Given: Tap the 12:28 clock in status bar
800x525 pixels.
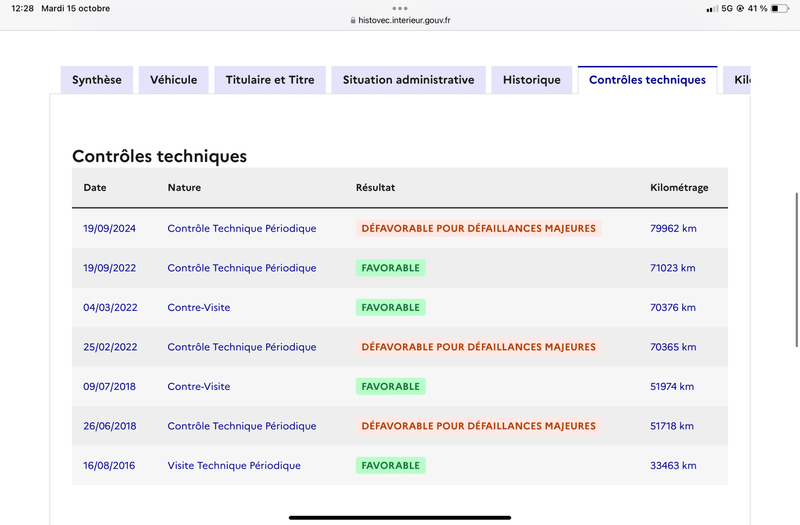Looking at the screenshot, I should tap(22, 8).
